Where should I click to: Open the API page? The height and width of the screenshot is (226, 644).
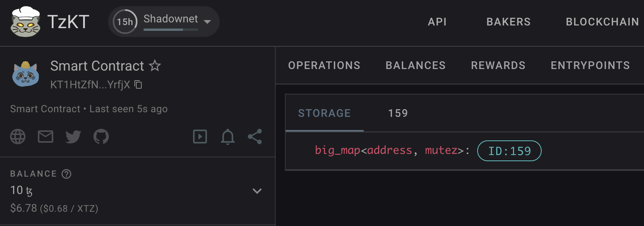[437, 22]
